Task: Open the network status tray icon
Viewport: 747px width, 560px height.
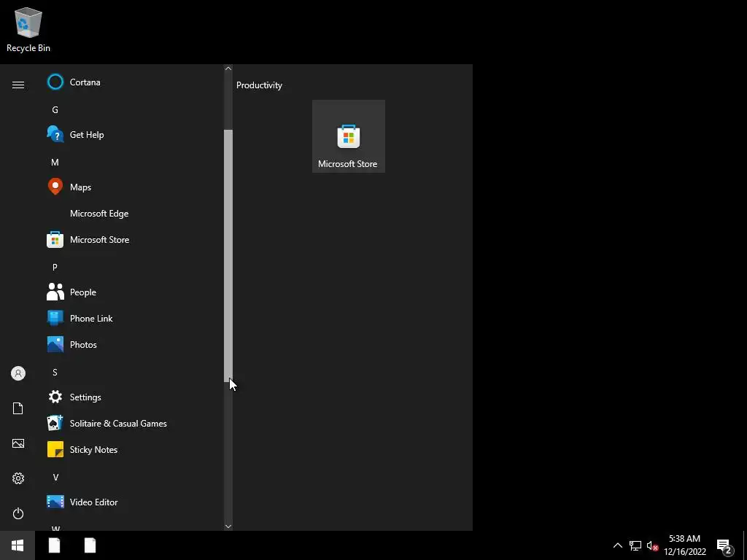Action: (x=635, y=545)
